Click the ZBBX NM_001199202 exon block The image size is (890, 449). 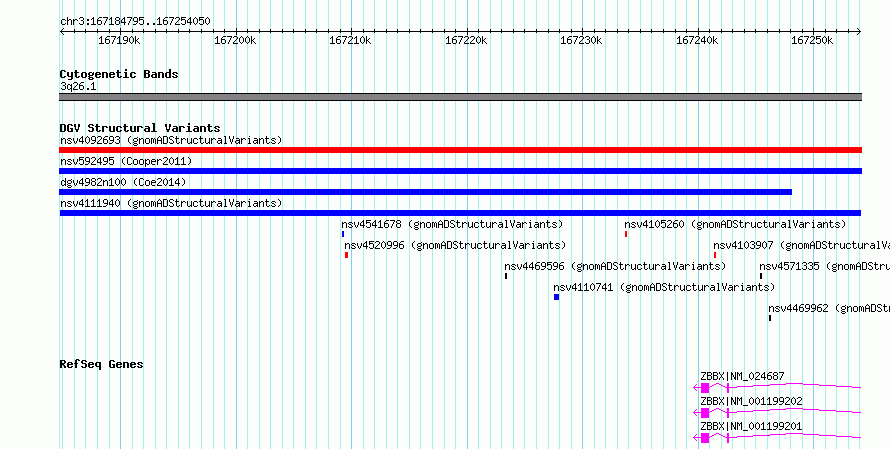(705, 413)
